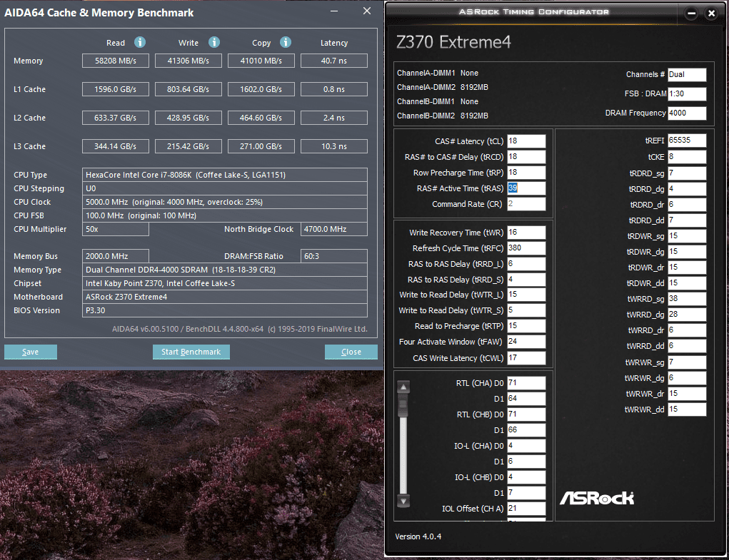
Task: Click the Motherboard ASRock Z370 Extreme4 field
Action: pos(225,297)
